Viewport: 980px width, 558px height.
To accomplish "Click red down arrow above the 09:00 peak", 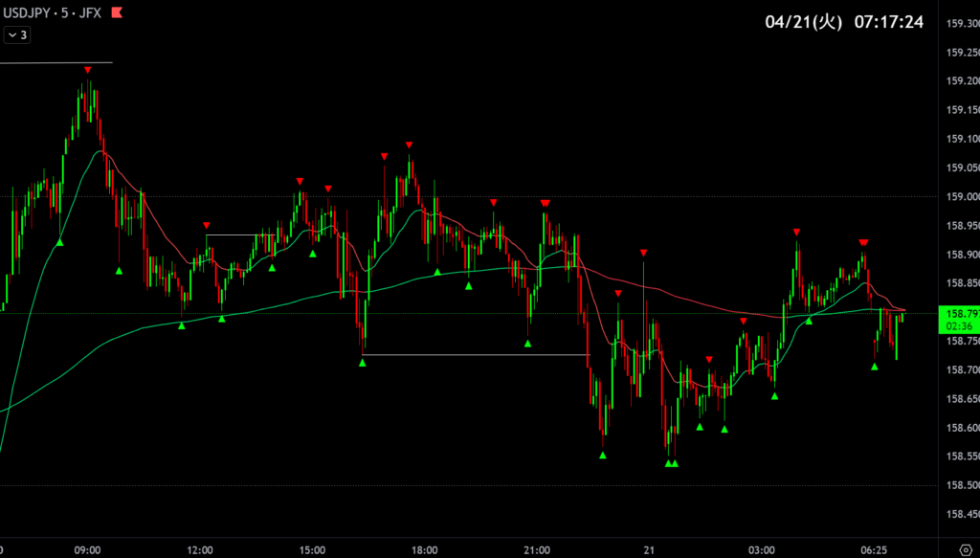I will point(87,70).
